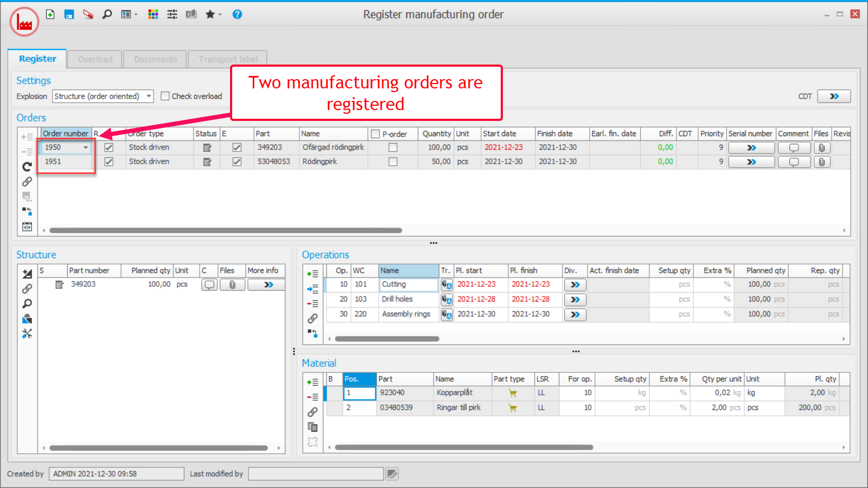Toggle the Check overload checkbox
This screenshot has height=488, width=868.
tap(165, 96)
